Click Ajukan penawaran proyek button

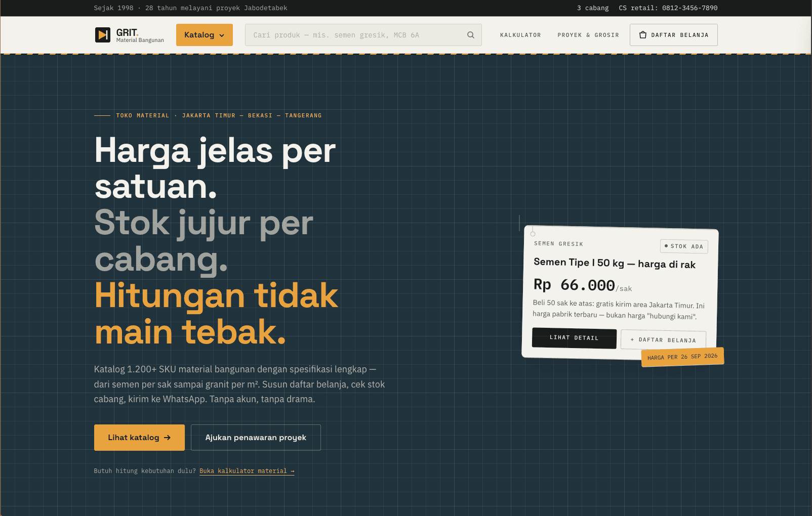(x=256, y=438)
